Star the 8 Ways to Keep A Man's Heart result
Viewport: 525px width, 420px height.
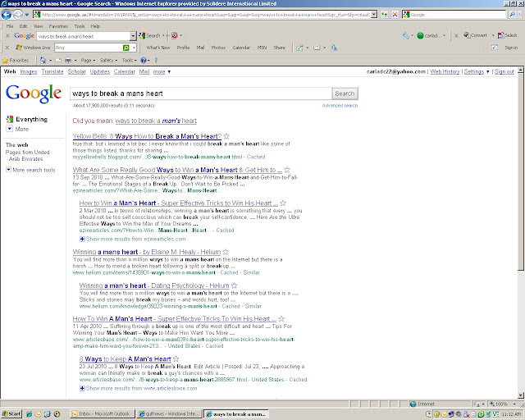pyautogui.click(x=176, y=358)
